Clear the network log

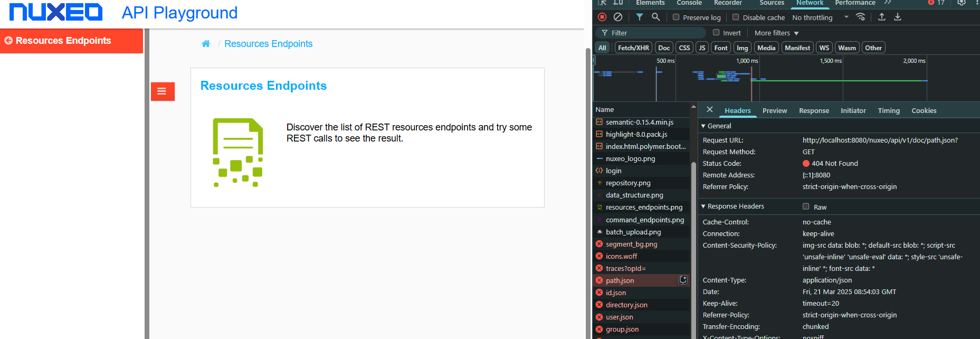pos(618,17)
